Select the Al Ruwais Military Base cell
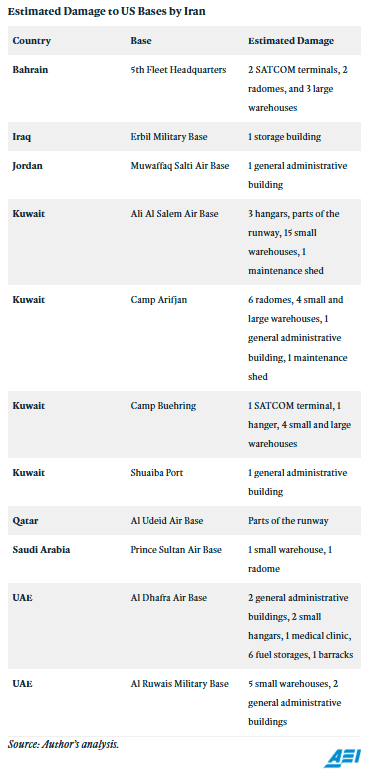 coord(180,684)
